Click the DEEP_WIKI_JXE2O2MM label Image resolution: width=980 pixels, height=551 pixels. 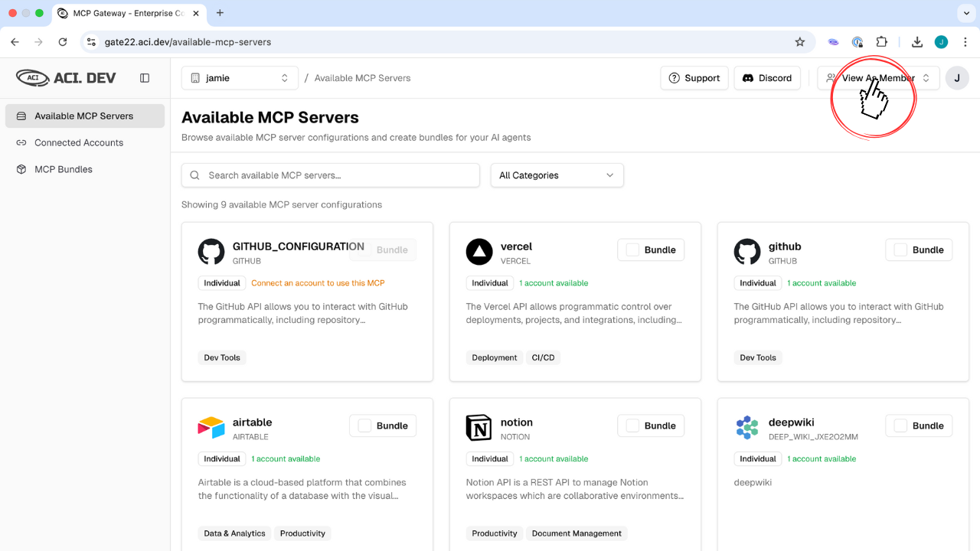tap(813, 437)
